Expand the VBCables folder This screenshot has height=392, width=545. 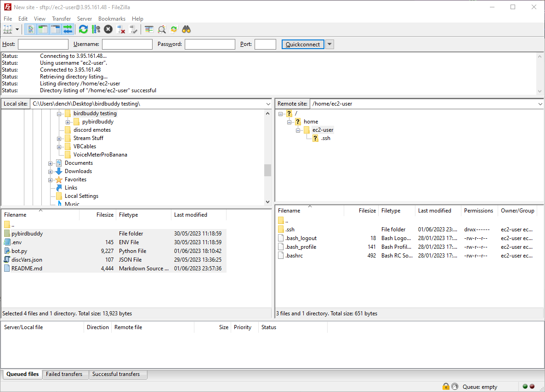(59, 147)
